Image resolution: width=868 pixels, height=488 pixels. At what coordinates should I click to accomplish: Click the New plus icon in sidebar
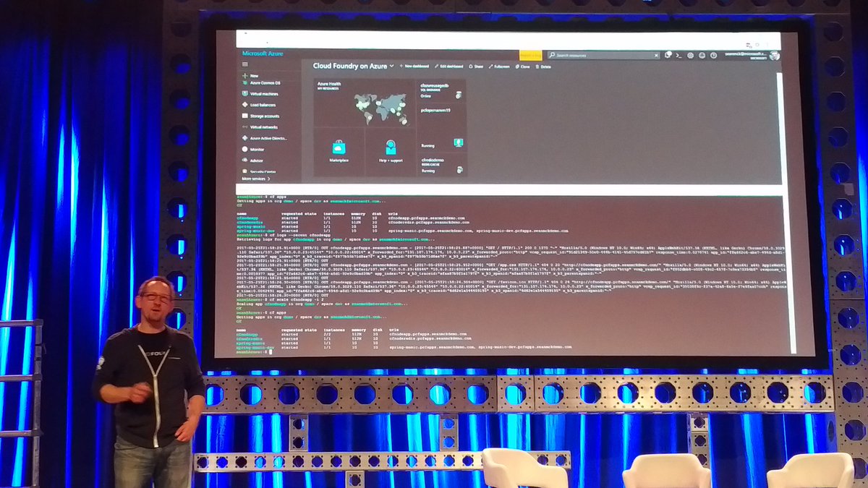point(245,75)
